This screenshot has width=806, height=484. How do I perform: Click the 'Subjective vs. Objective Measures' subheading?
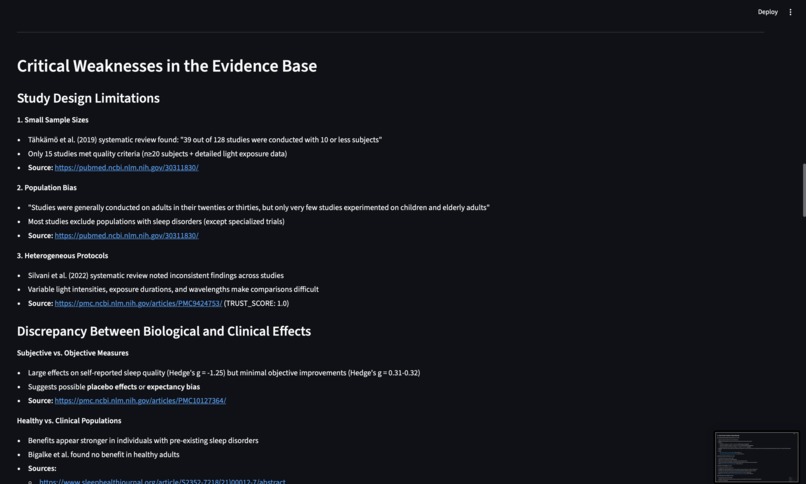(x=73, y=353)
